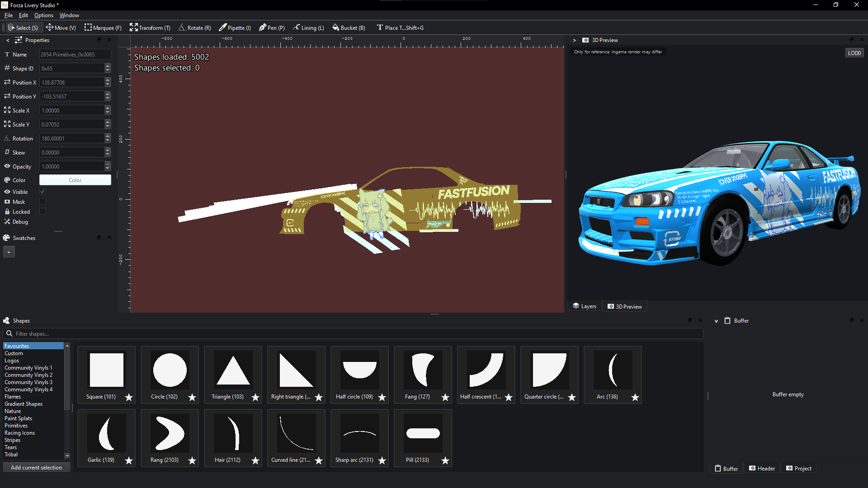Viewport: 868px width, 488px height.
Task: Open the Window menu
Action: 69,15
